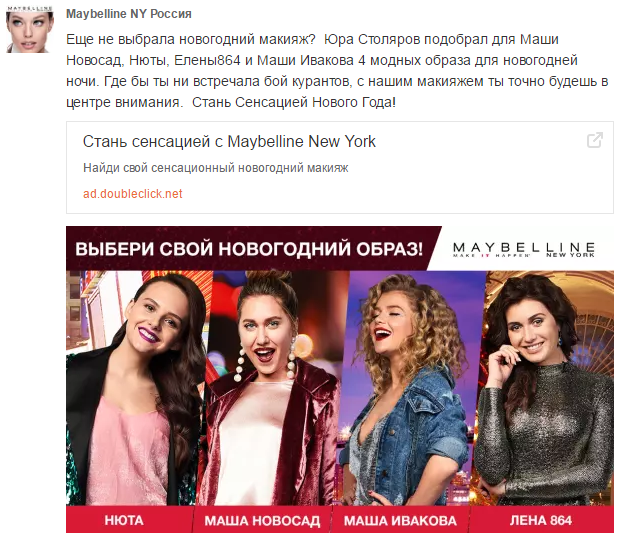The width and height of the screenshot is (619, 538).
Task: Click the 'ВЫБЕРИ СВОЙ НОВОГОДНИЙ ОБРАЗ!' banner heading
Action: 249,249
